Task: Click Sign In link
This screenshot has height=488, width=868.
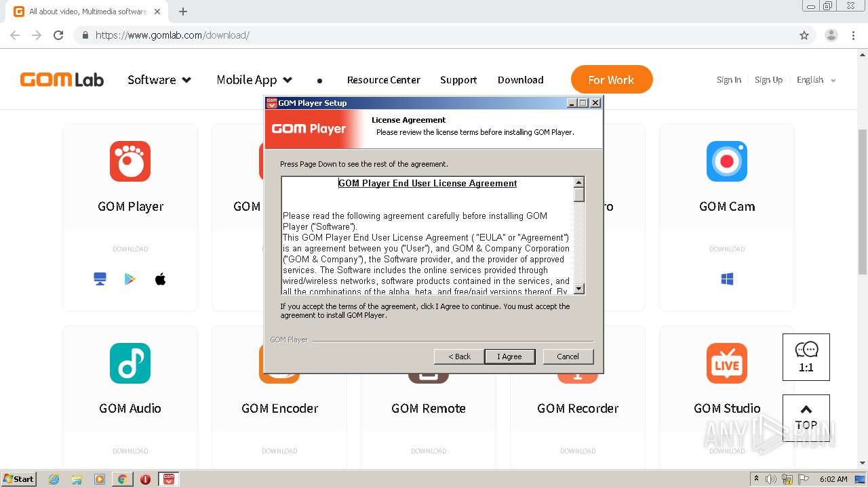Action: [729, 80]
